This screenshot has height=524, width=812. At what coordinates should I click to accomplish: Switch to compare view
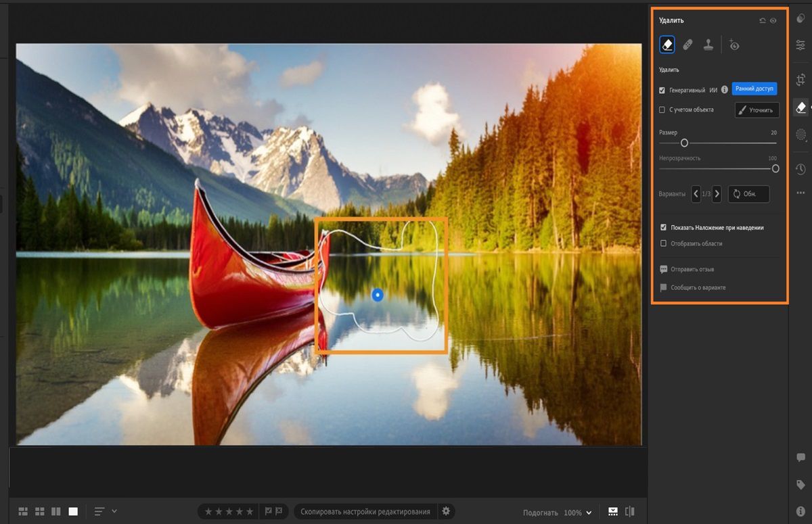click(56, 511)
